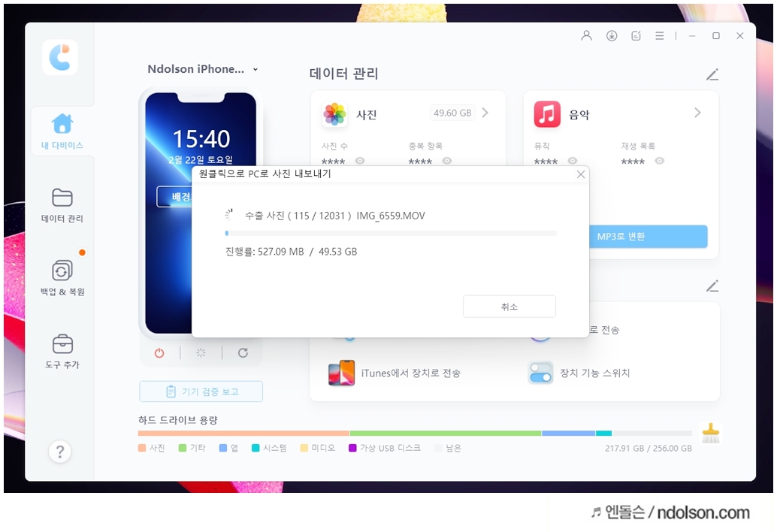Open the device verification report (기기 검증 보고) button
This screenshot has width=777, height=532.
coord(201,391)
